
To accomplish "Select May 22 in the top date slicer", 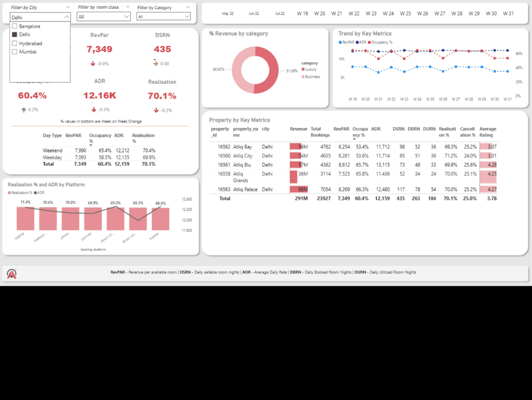I will coord(228,14).
